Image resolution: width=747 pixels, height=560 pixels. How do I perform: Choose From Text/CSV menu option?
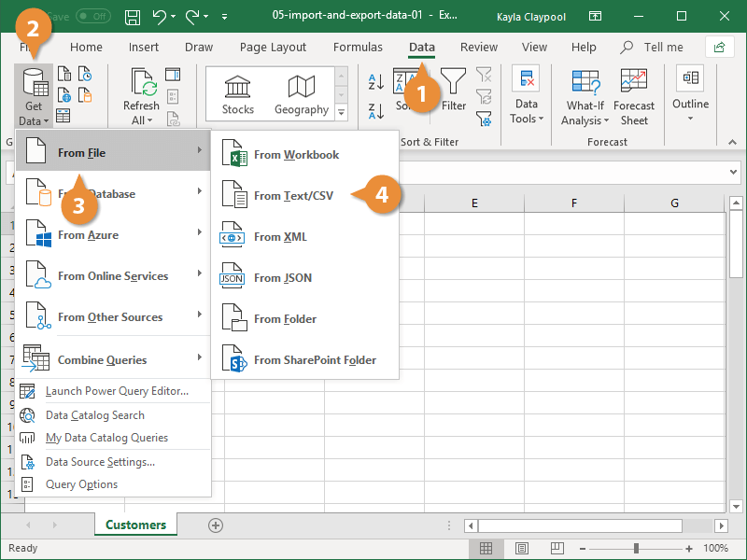click(x=293, y=196)
